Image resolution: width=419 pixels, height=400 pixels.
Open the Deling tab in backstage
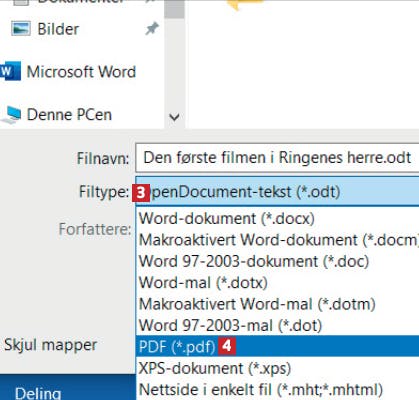click(x=38, y=393)
